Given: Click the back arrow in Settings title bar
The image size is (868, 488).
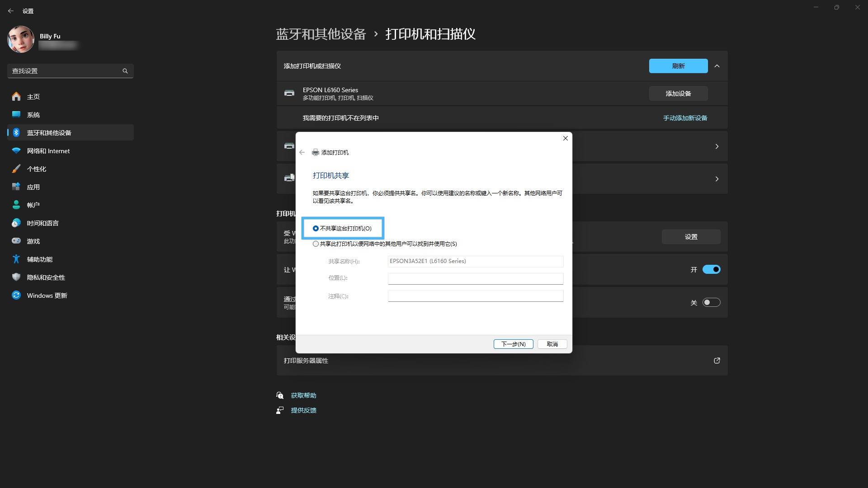Looking at the screenshot, I should pyautogui.click(x=11, y=11).
